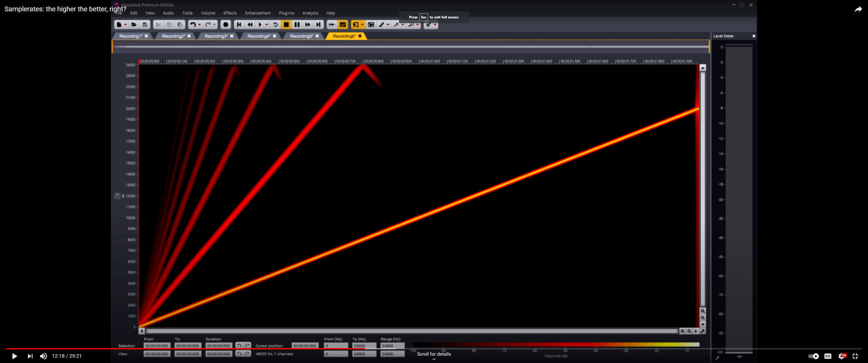Open the Effects menu
Image resolution: width=868 pixels, height=363 pixels.
pyautogui.click(x=230, y=13)
